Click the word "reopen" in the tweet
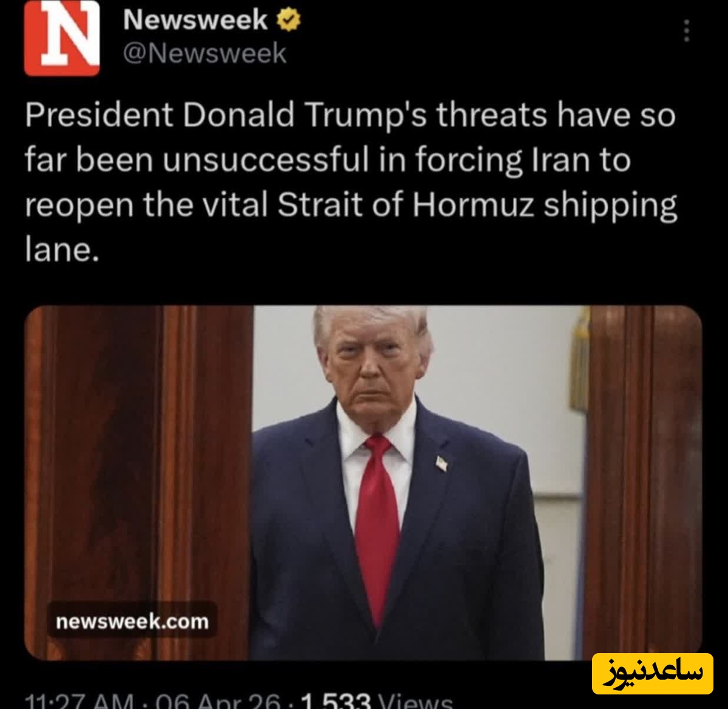728x709 pixels. pos(79,206)
